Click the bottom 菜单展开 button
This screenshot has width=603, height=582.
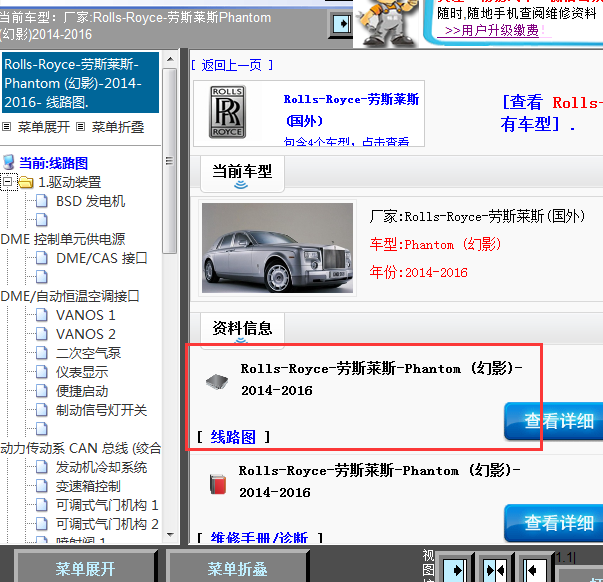[85, 568]
